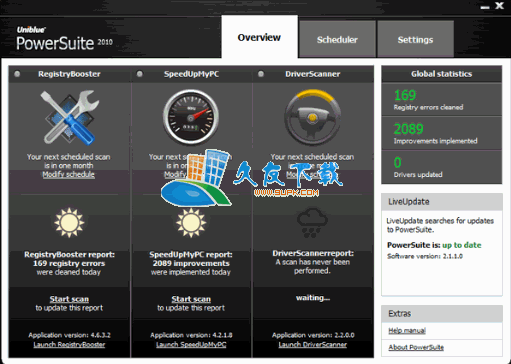Click the round status indicator beside RegistryBooster
511x364 pixels.
[17, 74]
